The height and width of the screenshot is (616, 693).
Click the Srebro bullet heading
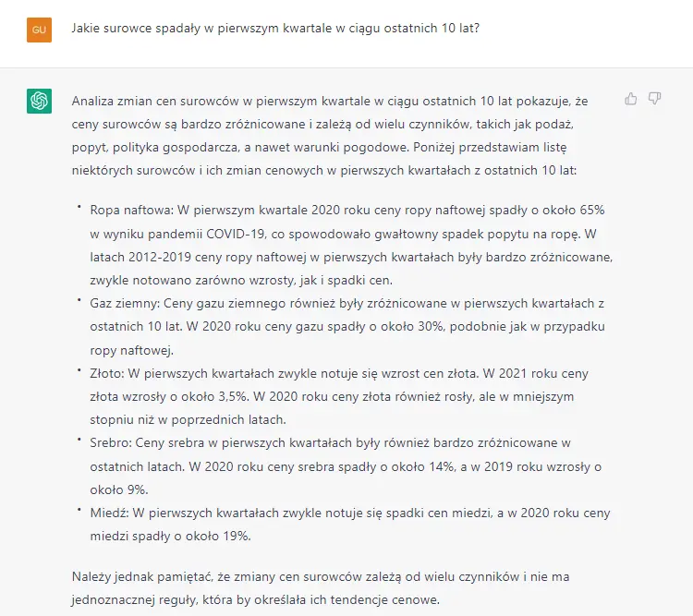coord(111,443)
